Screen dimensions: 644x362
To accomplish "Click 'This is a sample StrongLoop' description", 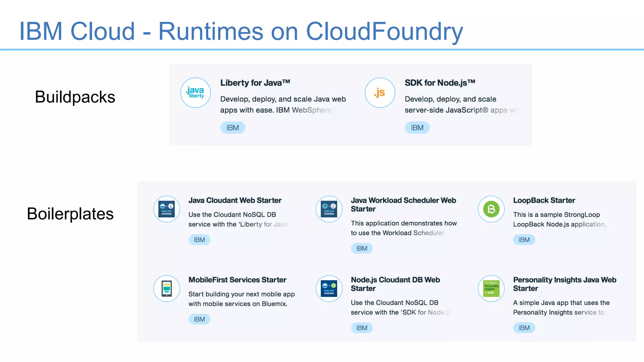I will pyautogui.click(x=557, y=215).
